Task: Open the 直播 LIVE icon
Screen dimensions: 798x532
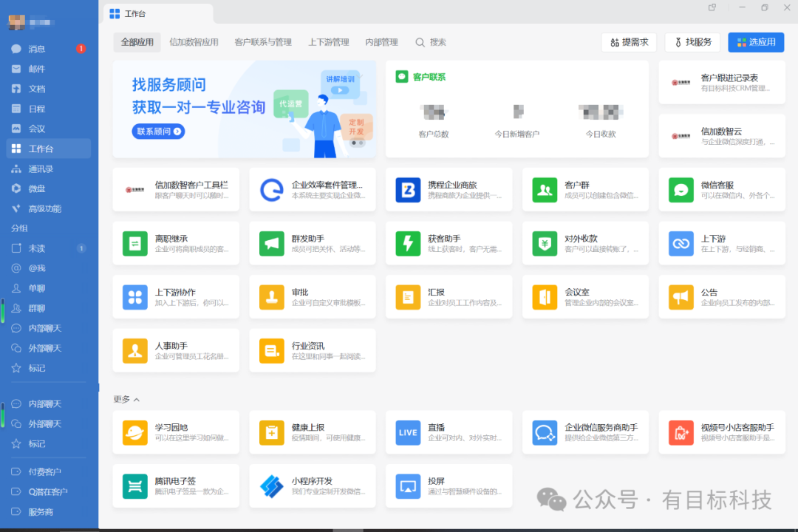Action: pos(408,433)
